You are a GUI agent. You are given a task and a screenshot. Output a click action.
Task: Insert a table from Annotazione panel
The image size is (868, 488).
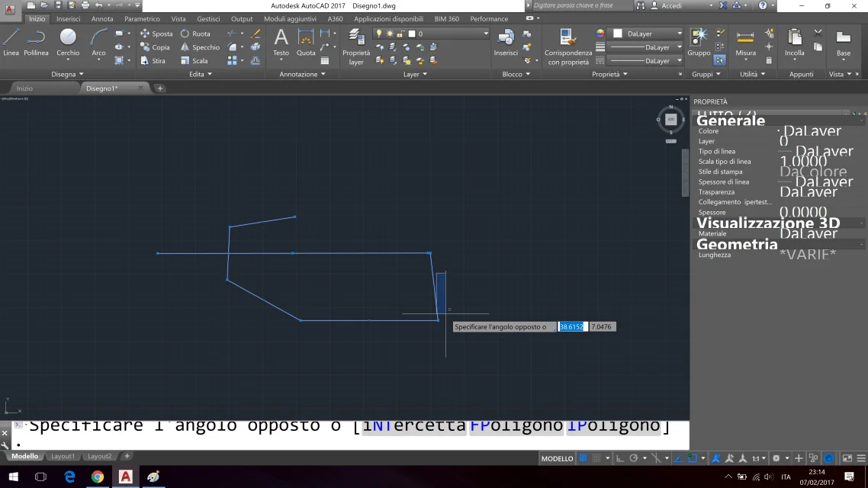coord(325,61)
